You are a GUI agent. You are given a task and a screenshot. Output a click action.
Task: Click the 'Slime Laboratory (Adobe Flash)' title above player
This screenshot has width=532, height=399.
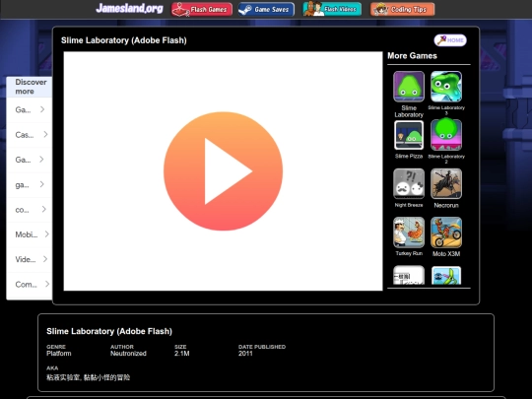point(124,40)
